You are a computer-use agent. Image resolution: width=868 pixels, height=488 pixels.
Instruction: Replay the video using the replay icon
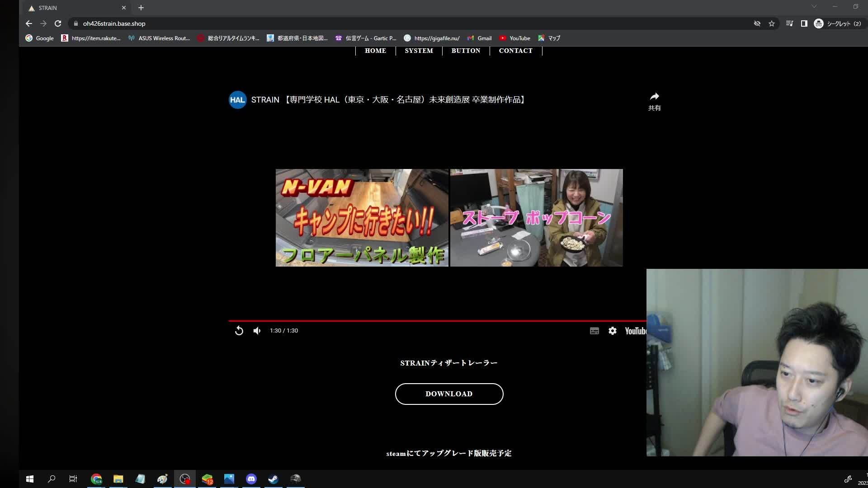point(239,330)
